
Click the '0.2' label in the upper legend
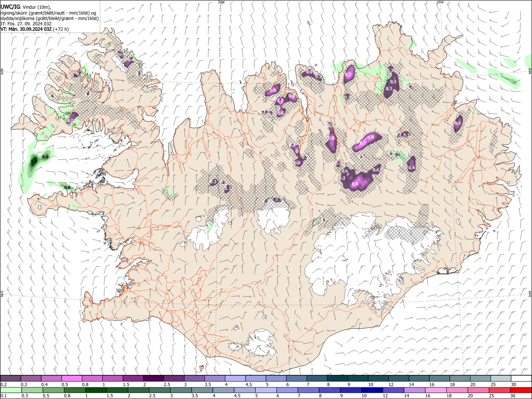pos(3,384)
